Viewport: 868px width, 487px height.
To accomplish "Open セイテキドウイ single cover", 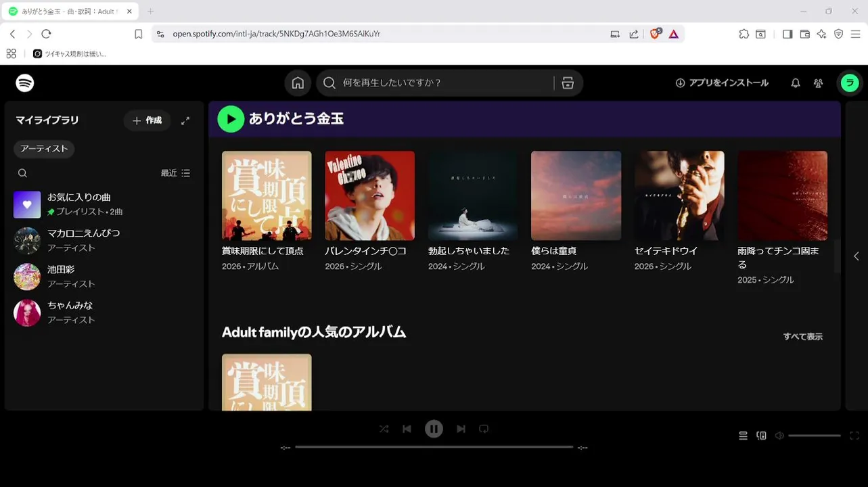I will (x=679, y=195).
